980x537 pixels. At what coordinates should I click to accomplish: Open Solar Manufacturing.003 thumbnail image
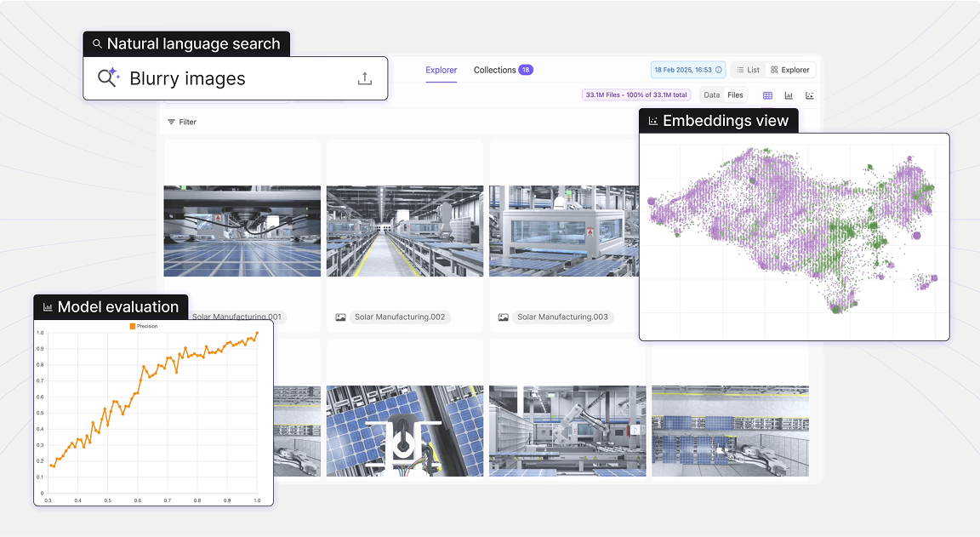pyautogui.click(x=564, y=231)
